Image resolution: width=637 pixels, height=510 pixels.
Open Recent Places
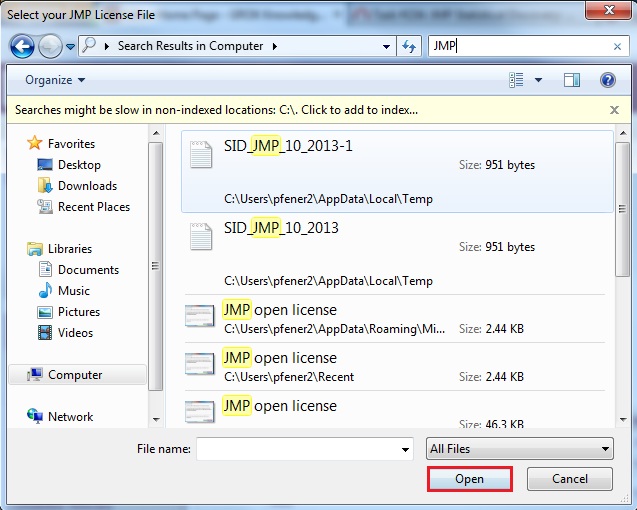click(84, 207)
